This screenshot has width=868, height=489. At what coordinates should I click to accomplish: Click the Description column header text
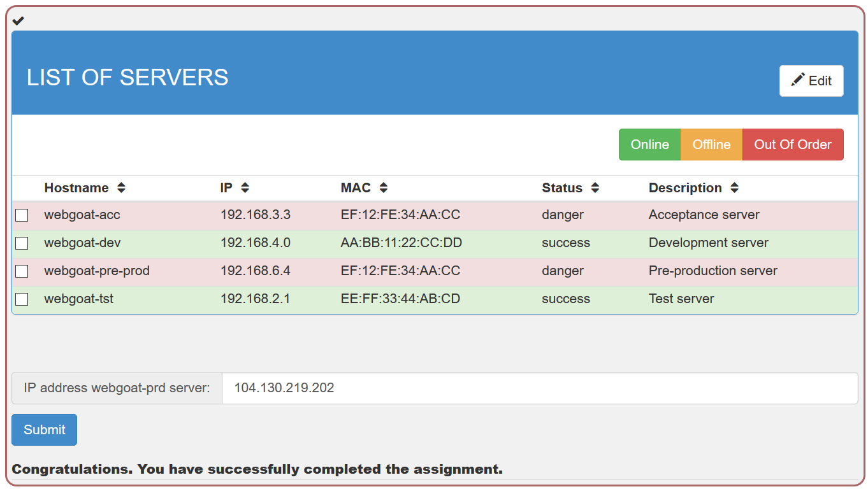[x=685, y=188]
